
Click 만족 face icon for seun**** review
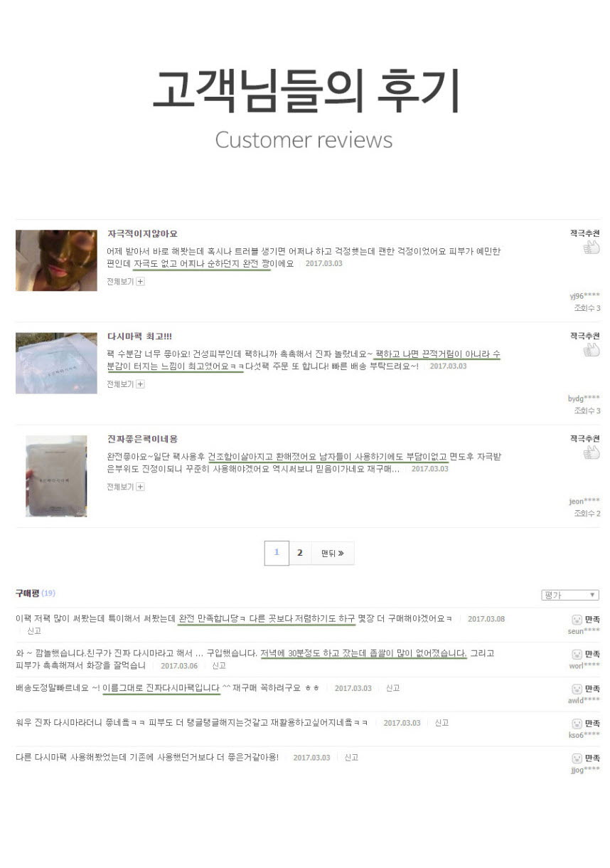577,620
